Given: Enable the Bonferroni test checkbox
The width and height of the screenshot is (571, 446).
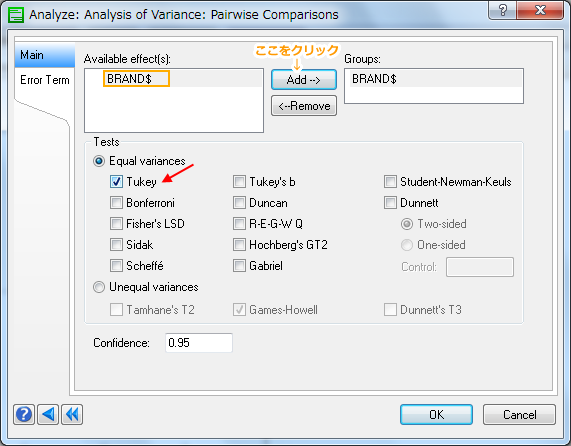Looking at the screenshot, I should click(116, 202).
